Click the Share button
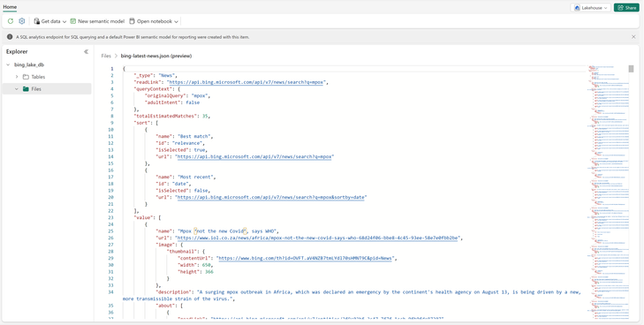Image resolution: width=644 pixels, height=325 pixels. click(x=626, y=8)
